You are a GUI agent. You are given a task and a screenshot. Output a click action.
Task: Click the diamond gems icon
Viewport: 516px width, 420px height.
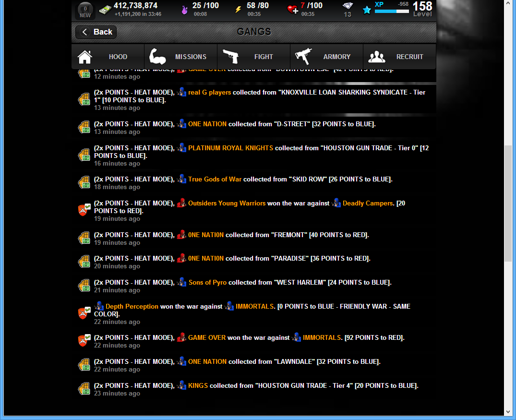click(x=348, y=6)
